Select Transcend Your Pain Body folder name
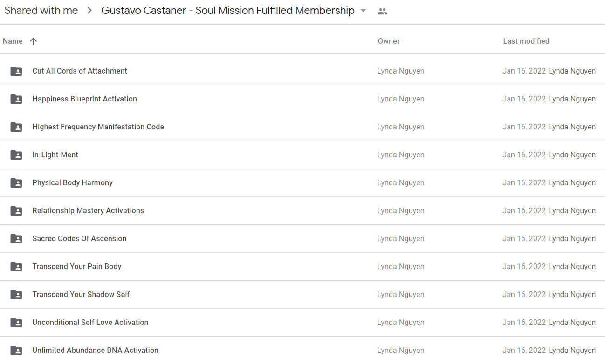Viewport: 605px width, 364px height. (77, 266)
